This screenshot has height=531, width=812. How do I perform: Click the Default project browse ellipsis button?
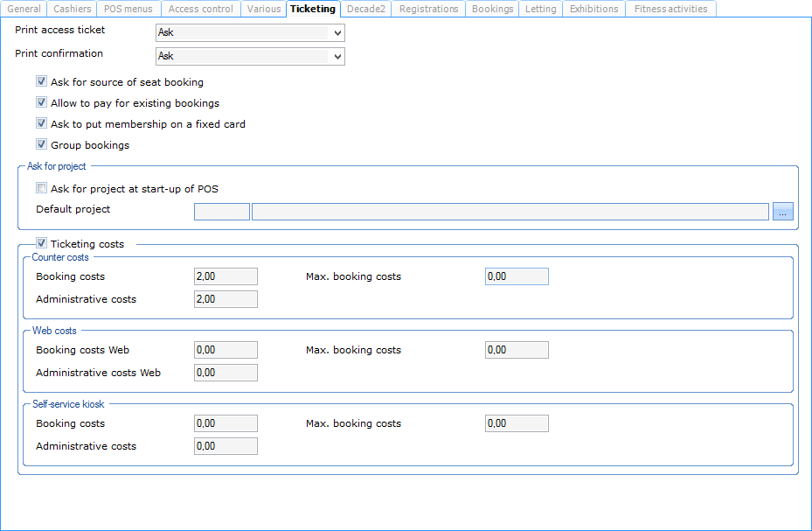click(x=782, y=211)
